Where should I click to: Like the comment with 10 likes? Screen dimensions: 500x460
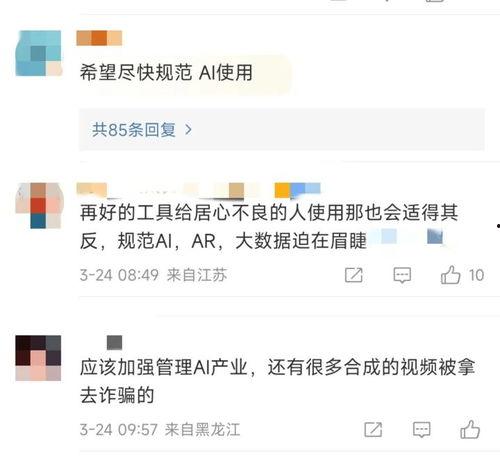[450, 275]
